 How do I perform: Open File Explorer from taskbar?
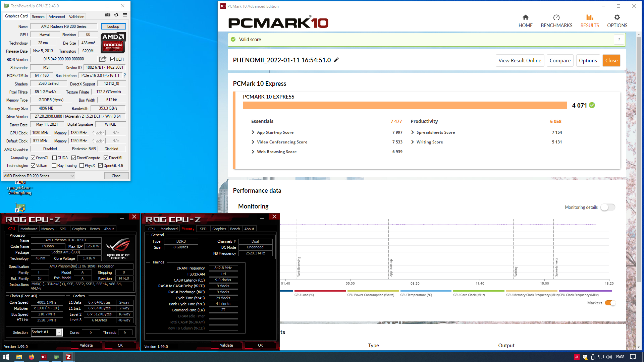[x=19, y=357]
